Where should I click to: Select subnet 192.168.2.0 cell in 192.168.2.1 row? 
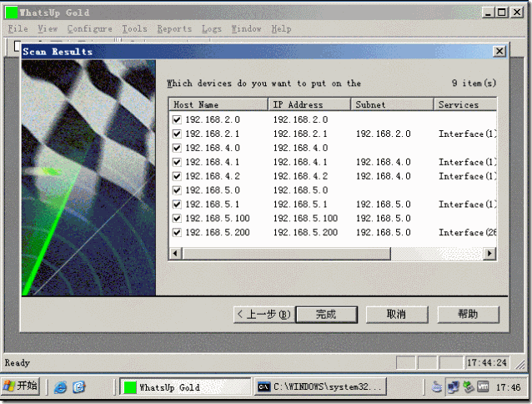384,134
